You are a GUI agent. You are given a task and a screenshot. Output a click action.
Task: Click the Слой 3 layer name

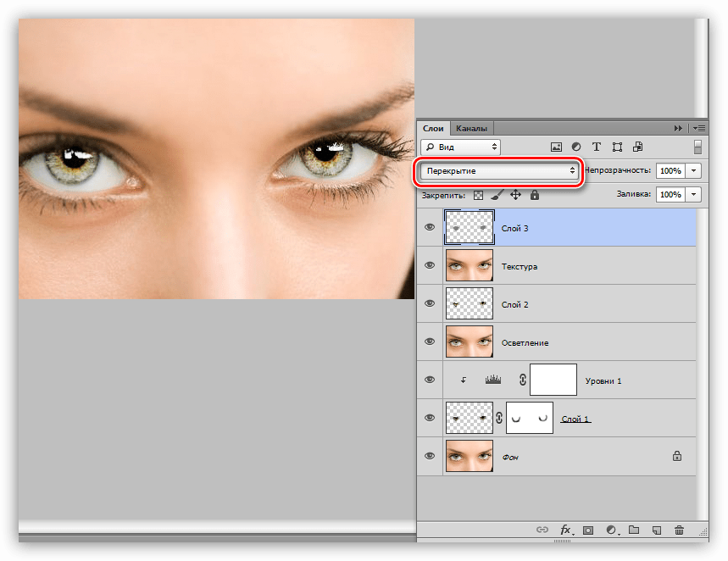pos(515,229)
